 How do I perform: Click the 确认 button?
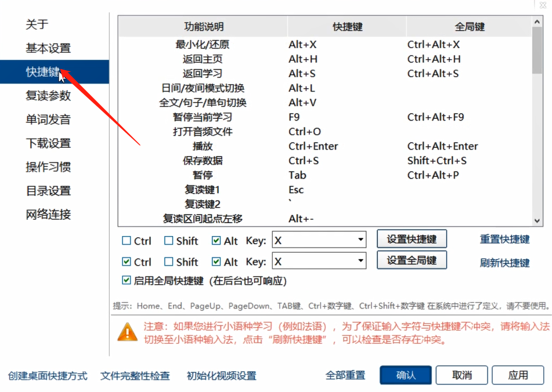(x=405, y=375)
